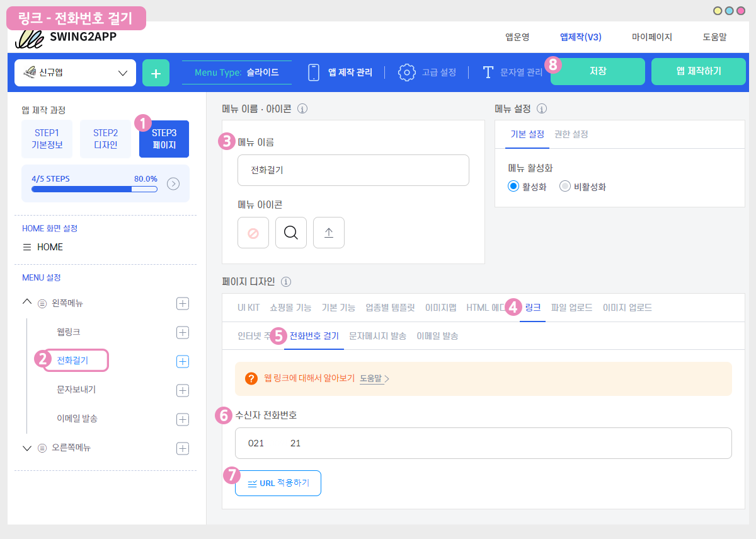This screenshot has height=539, width=756.
Task: Expand the 오른쪽메뉴 tree section
Action: 26,448
